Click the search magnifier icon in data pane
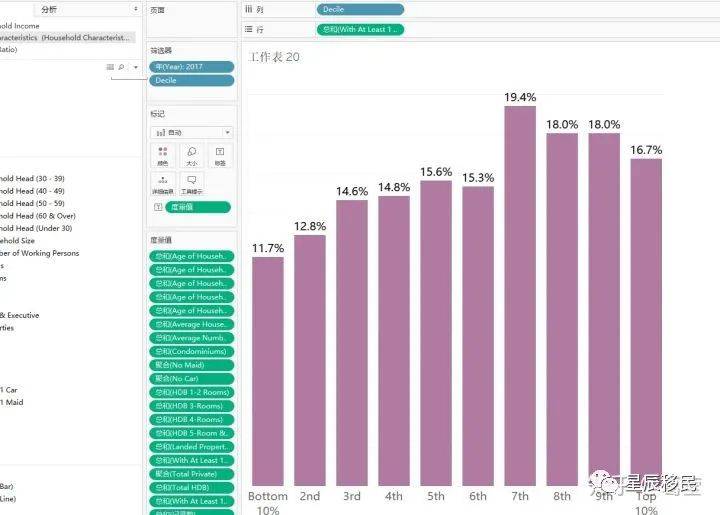 point(122,67)
